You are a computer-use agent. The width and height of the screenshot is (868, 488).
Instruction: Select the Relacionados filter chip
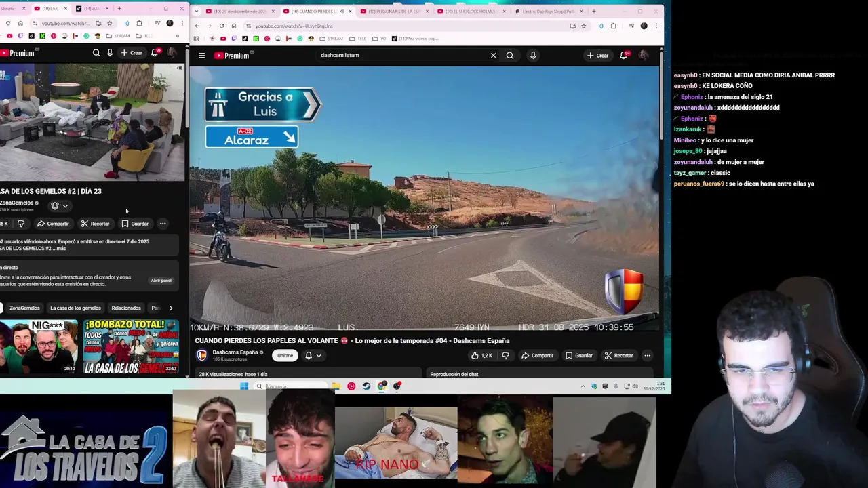[126, 308]
